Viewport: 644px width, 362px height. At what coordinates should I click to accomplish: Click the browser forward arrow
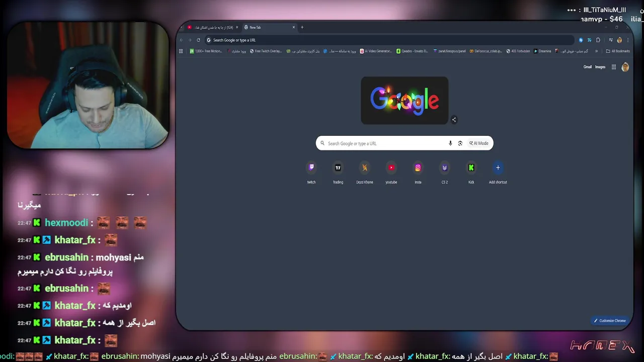click(x=190, y=40)
